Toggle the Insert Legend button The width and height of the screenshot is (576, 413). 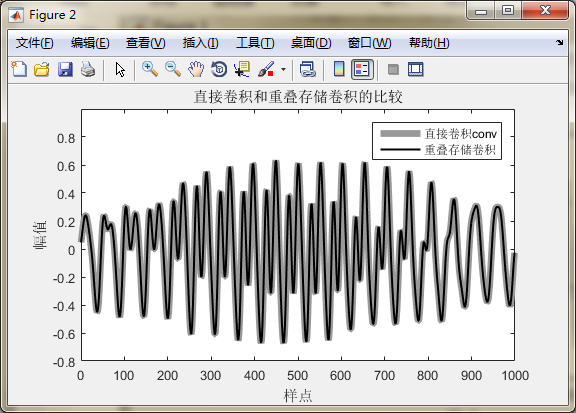[x=362, y=69]
